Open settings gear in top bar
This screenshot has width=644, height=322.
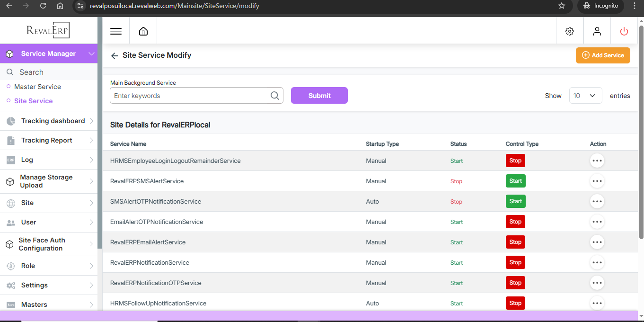tap(570, 31)
